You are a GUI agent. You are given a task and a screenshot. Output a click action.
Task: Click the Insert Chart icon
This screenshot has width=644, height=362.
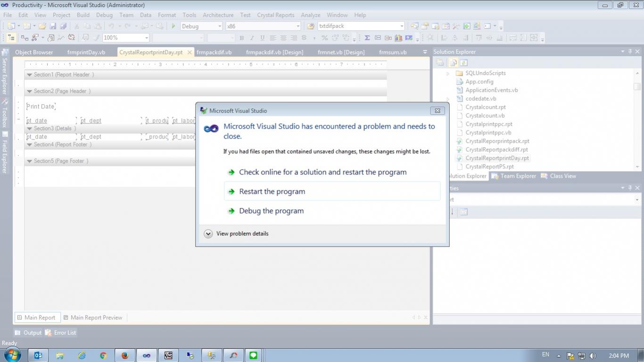pos(398,38)
